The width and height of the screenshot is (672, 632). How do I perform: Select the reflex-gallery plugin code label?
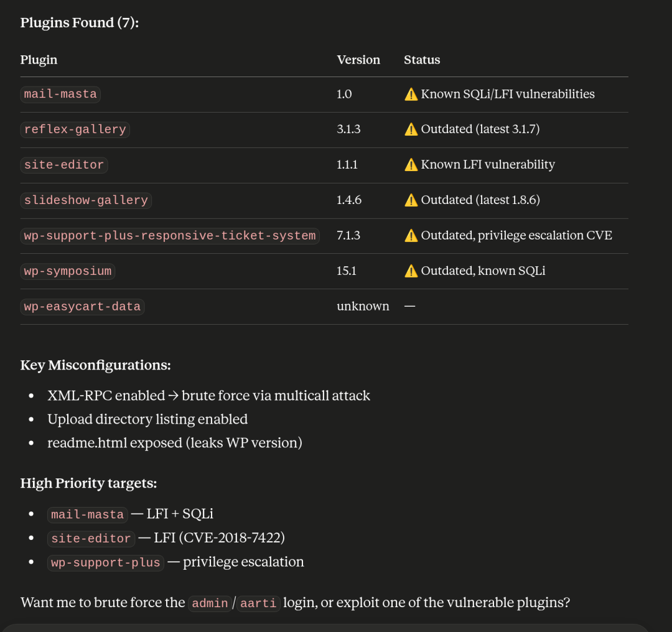(x=75, y=129)
